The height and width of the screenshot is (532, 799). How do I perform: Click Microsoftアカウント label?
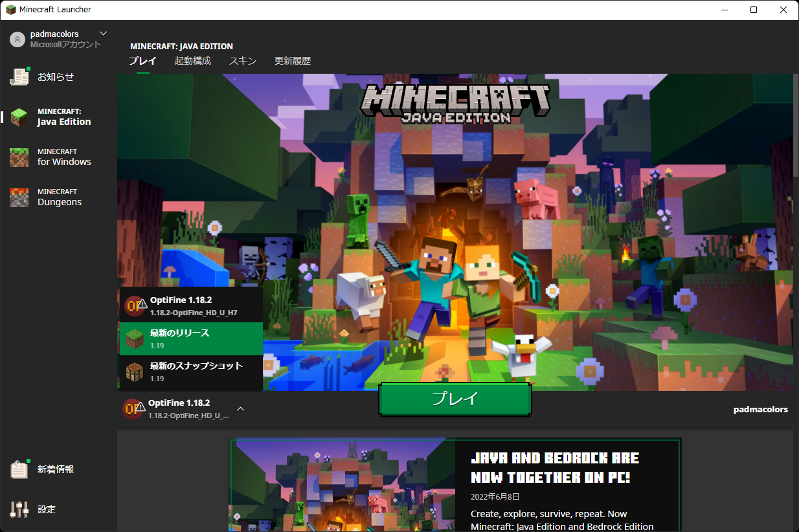click(x=66, y=45)
